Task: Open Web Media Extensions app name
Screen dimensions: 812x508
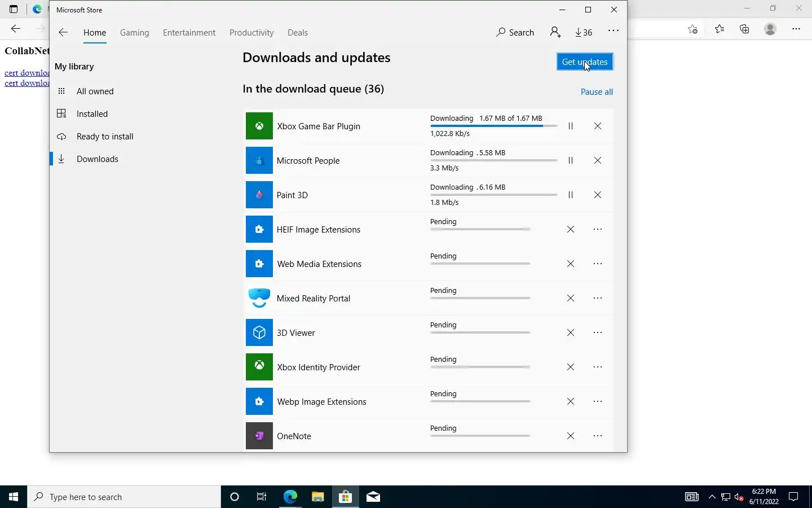Action: tap(319, 264)
